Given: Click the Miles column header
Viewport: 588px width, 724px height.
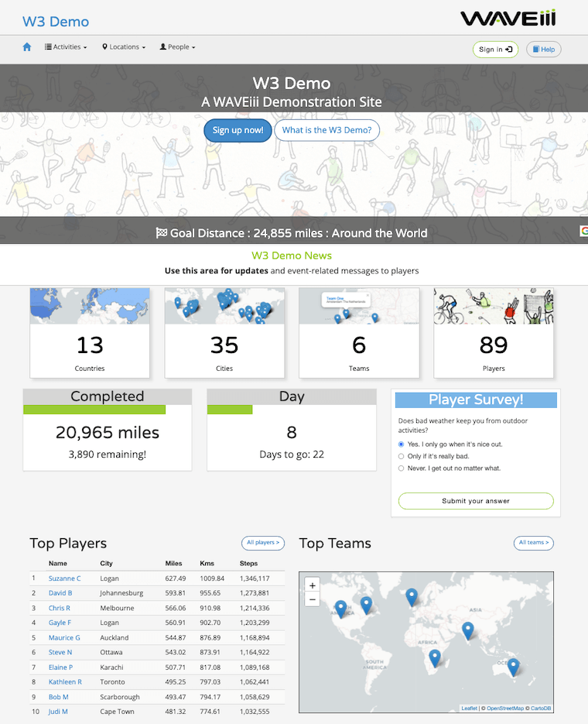Looking at the screenshot, I should click(x=173, y=563).
